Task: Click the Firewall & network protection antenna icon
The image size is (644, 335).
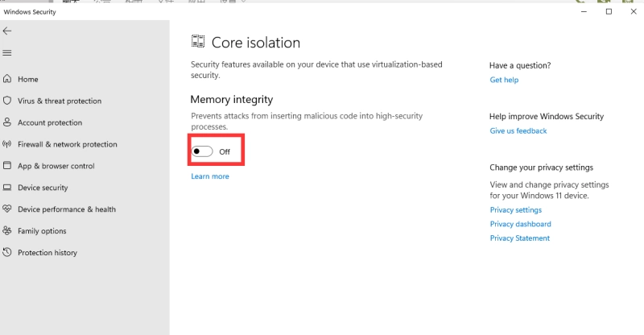Action: (x=7, y=144)
